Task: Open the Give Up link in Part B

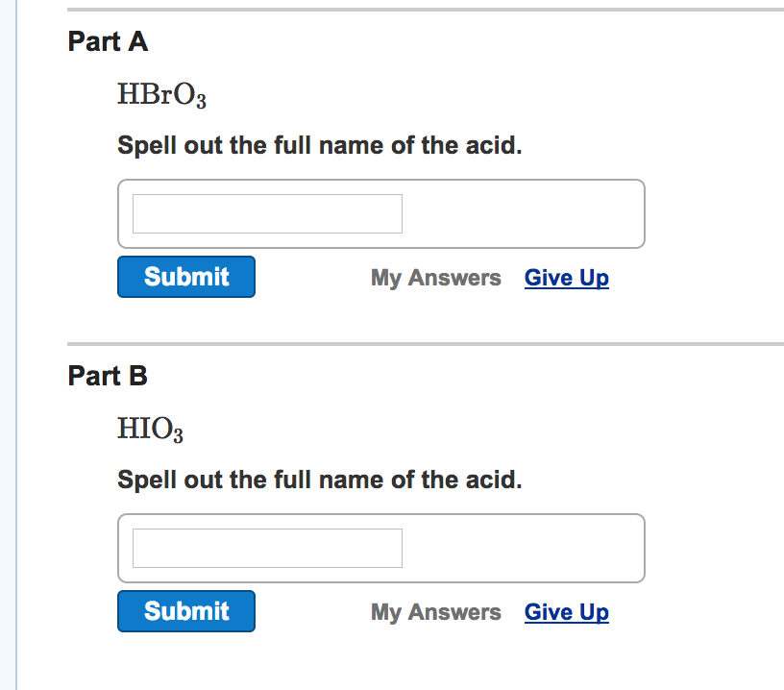Action: coord(566,611)
